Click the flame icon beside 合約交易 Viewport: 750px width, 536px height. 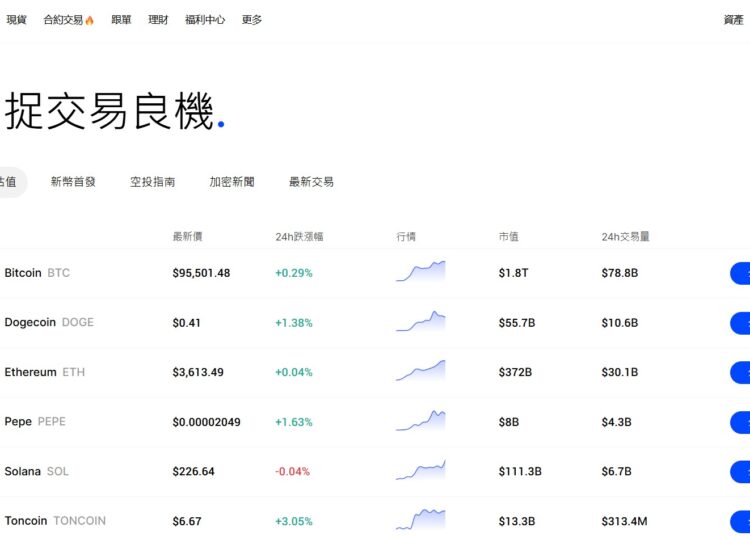pos(89,20)
